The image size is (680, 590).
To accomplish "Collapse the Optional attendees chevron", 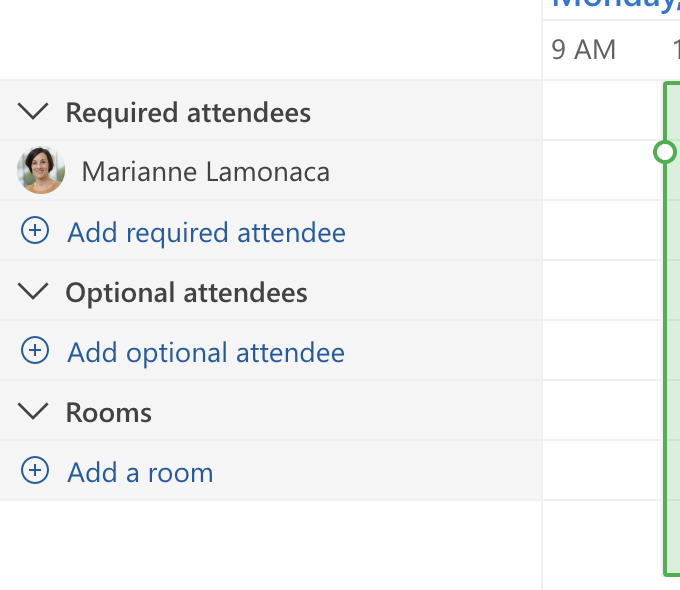I will click(34, 292).
